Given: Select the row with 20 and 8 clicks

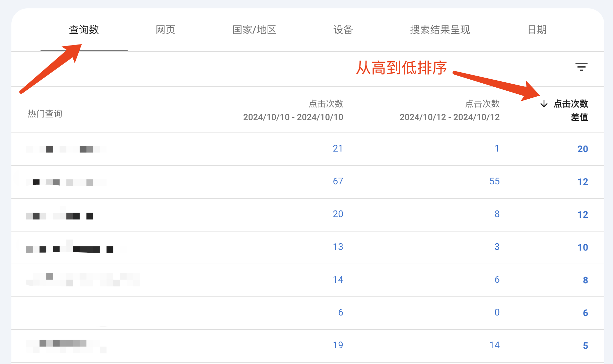Looking at the screenshot, I should point(308,215).
